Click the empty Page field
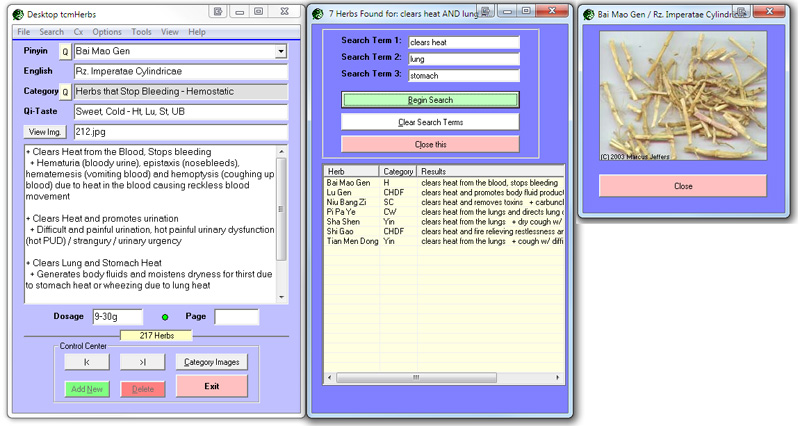800x426 pixels. [236, 316]
